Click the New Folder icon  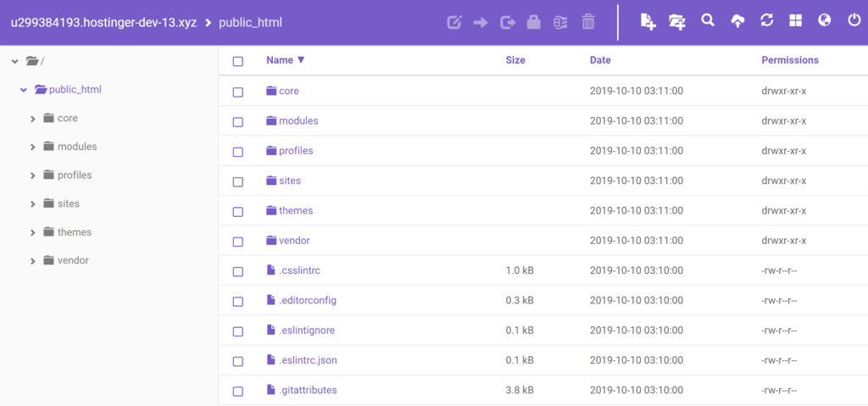[677, 22]
